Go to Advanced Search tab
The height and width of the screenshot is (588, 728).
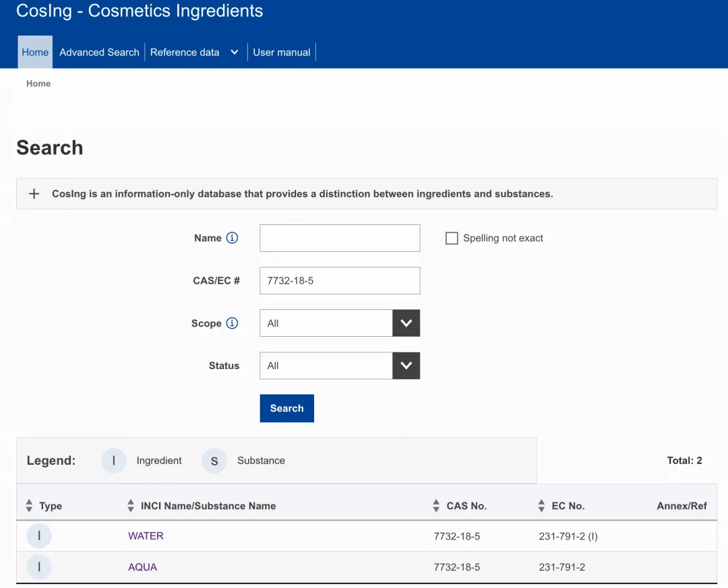point(99,53)
